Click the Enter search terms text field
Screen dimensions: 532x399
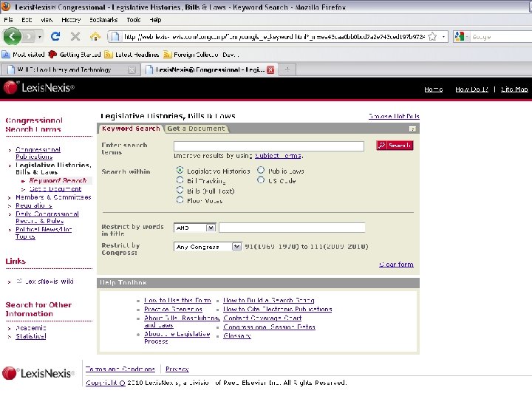(269, 146)
